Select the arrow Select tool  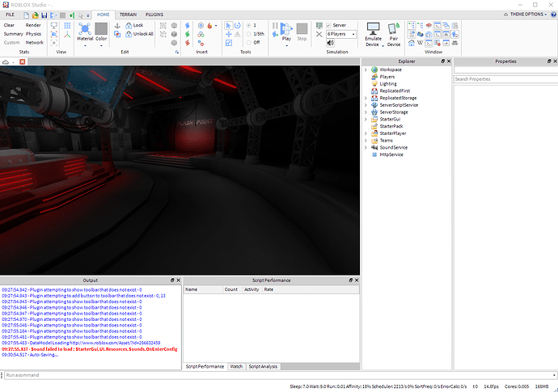(x=229, y=26)
